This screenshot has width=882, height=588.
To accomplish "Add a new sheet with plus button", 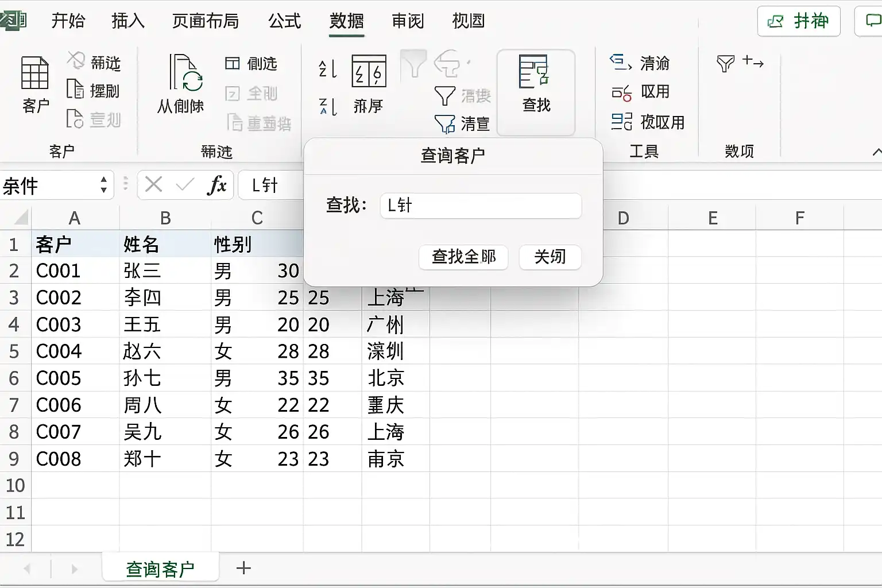I will point(243,568).
